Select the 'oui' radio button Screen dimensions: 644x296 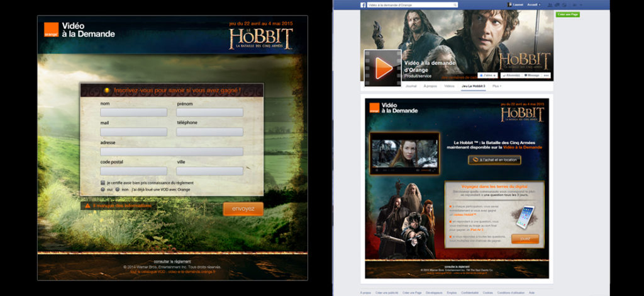(x=103, y=189)
